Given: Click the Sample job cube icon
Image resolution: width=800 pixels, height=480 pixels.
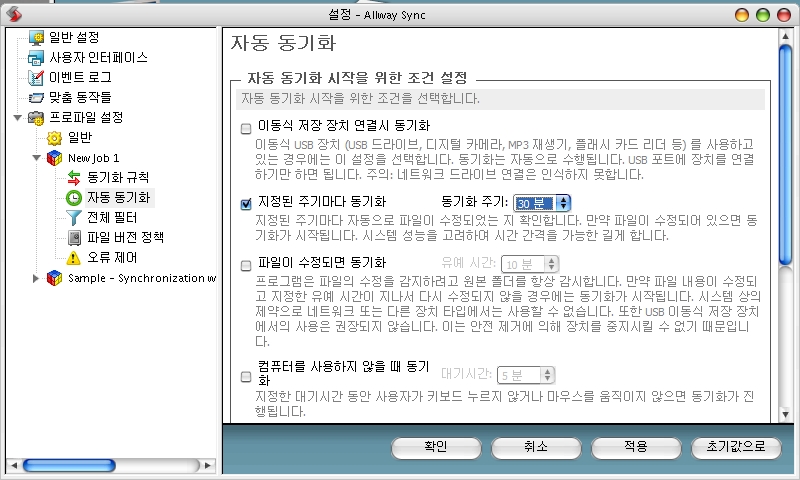Looking at the screenshot, I should tap(55, 279).
